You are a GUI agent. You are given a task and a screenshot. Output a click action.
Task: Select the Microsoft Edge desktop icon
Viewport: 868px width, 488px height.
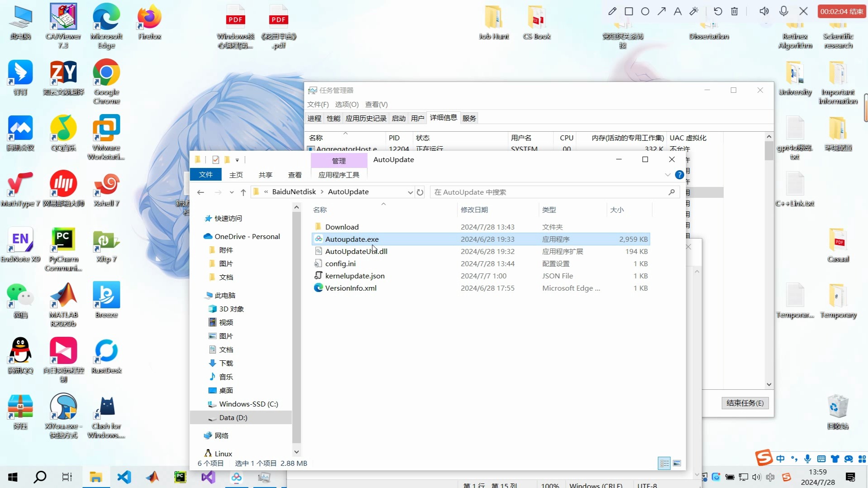click(x=106, y=26)
